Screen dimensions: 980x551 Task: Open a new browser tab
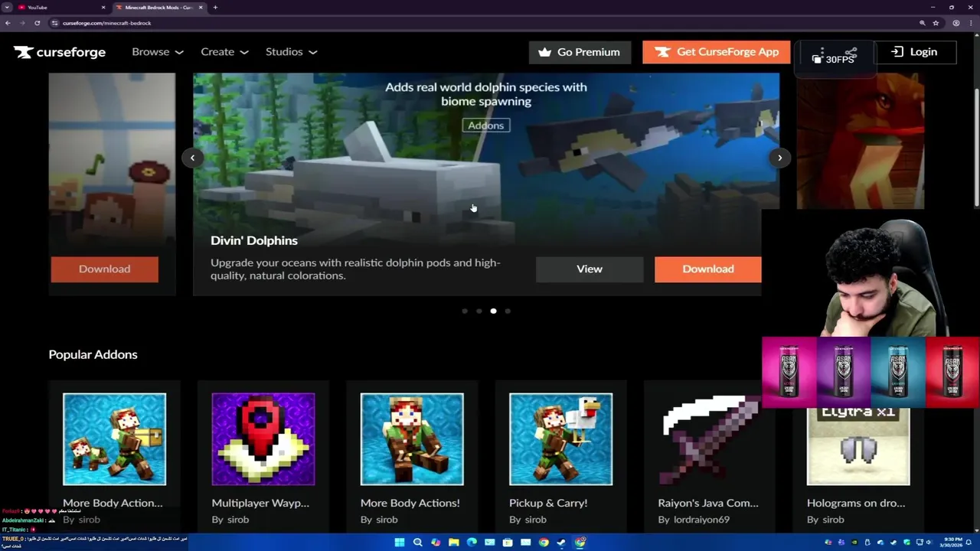pos(215,8)
